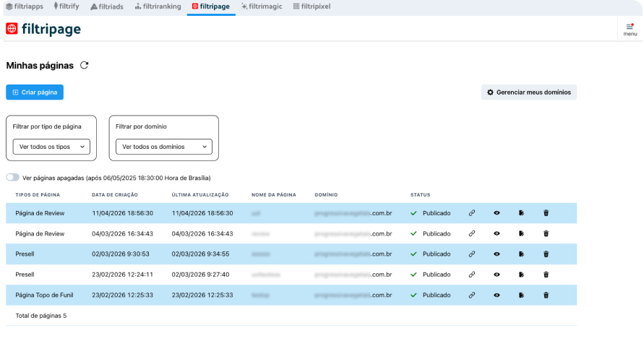The width and height of the screenshot is (644, 362).
Task: Sort by Data de Criação column header
Action: [115, 194]
